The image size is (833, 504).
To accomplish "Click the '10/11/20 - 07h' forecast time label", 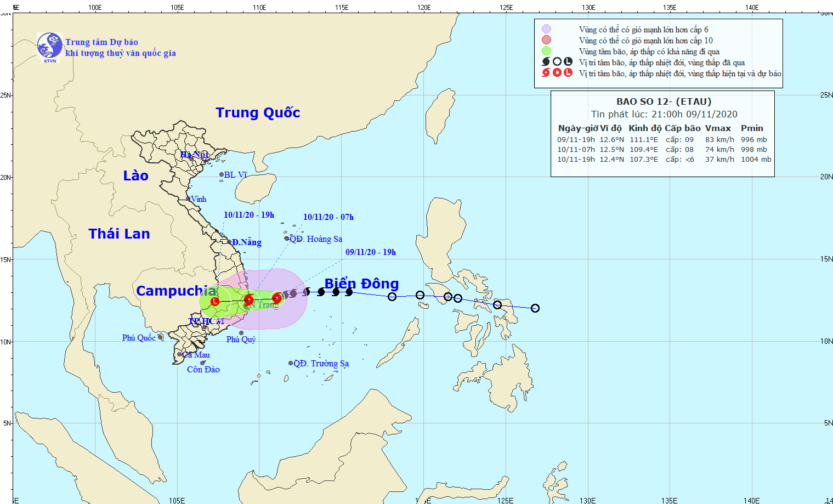I will click(x=328, y=217).
